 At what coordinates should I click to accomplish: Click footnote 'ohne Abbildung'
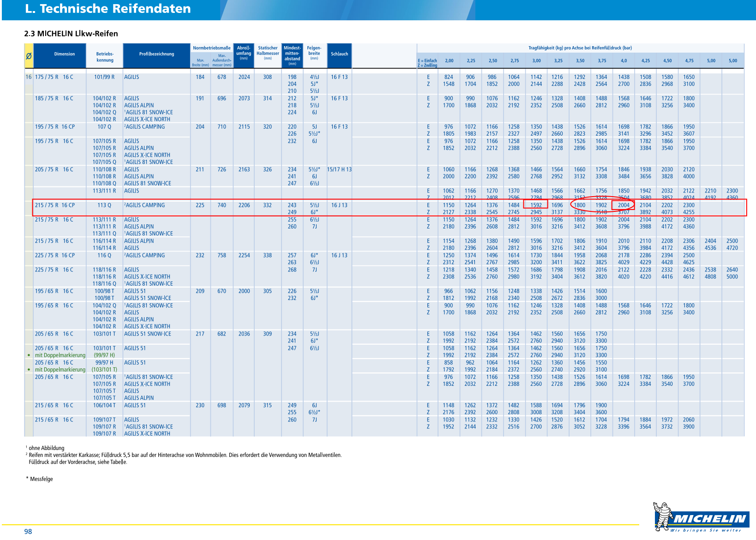point(46,448)
